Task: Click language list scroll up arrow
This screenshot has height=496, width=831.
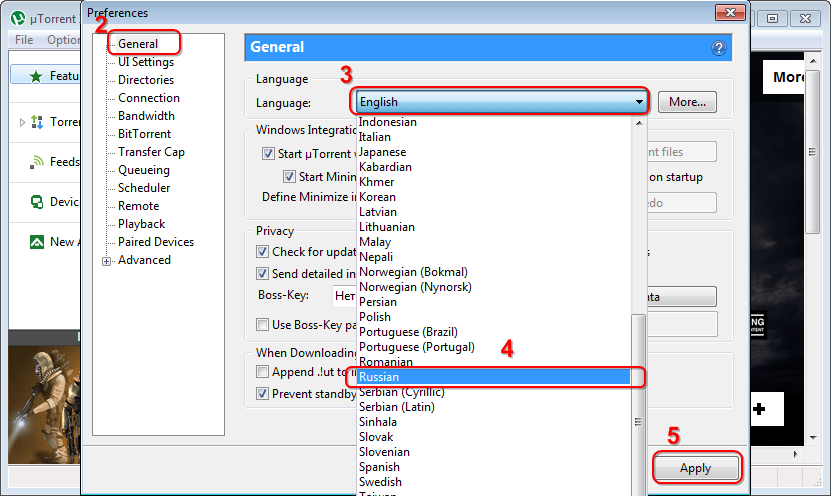Action: [639, 123]
